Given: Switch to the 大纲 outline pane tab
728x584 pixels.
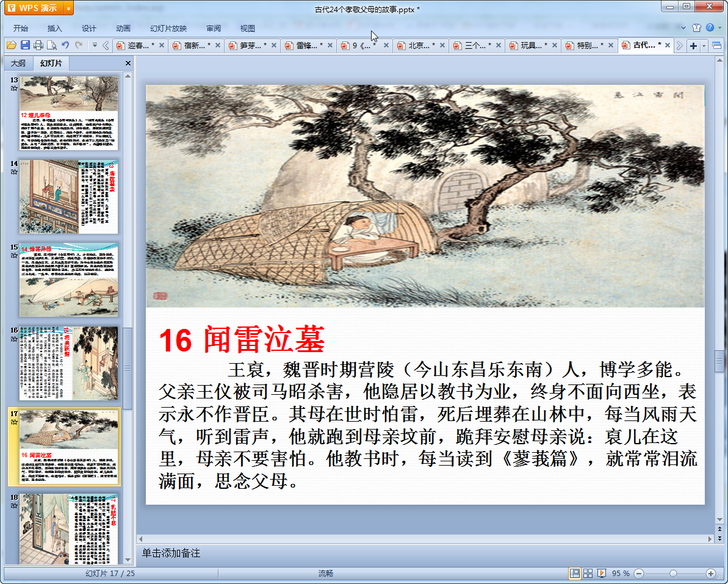Looking at the screenshot, I should click(x=18, y=63).
